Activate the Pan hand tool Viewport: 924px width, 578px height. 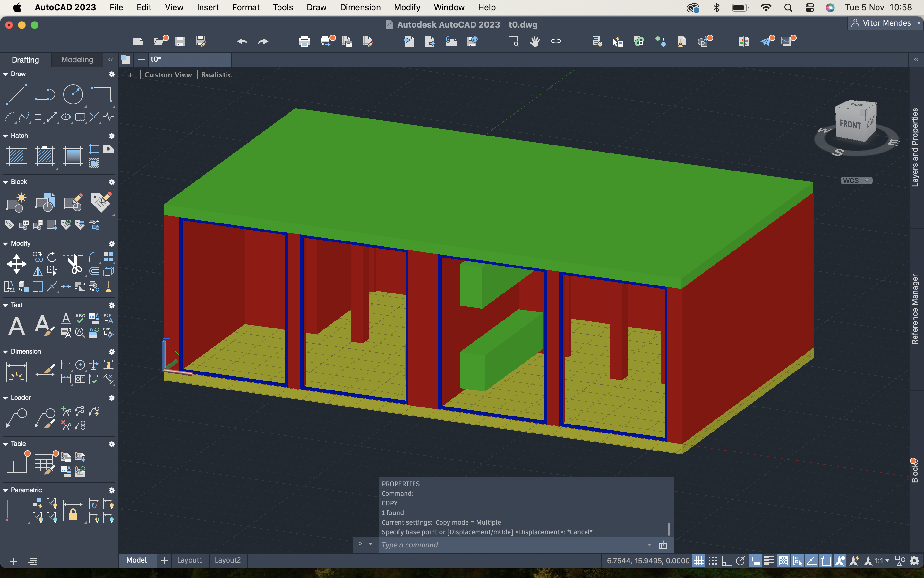click(535, 41)
